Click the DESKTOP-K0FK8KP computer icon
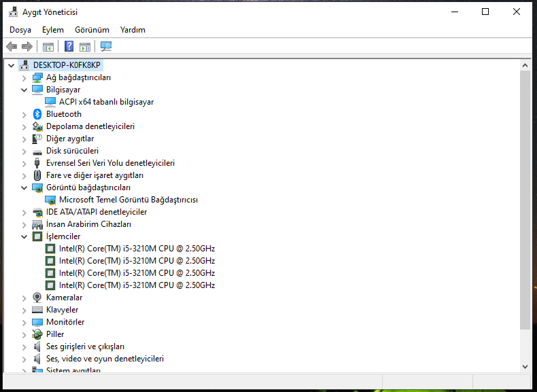This screenshot has height=392, width=537. coord(24,65)
